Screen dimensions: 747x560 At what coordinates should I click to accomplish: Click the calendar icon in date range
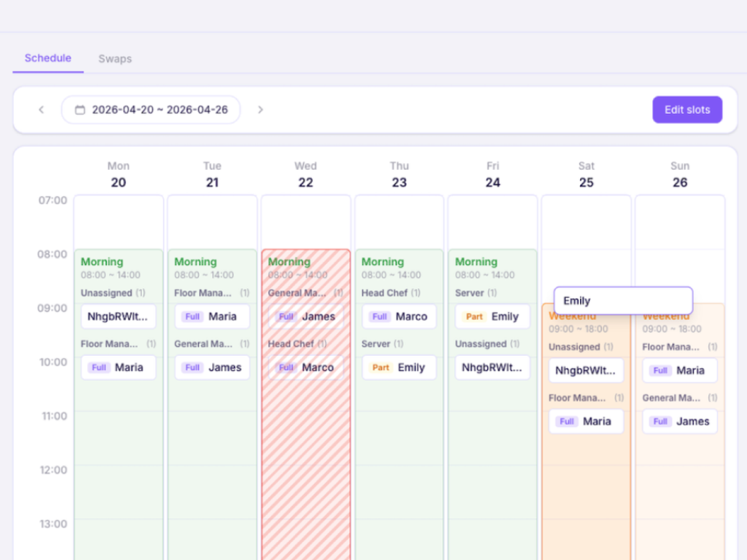coord(80,110)
